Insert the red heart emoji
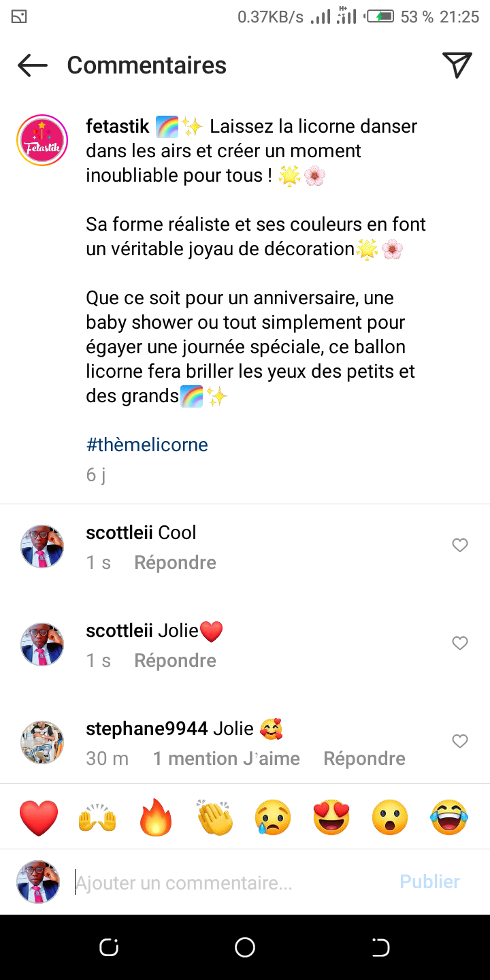This screenshot has height=980, width=490. tap(39, 817)
